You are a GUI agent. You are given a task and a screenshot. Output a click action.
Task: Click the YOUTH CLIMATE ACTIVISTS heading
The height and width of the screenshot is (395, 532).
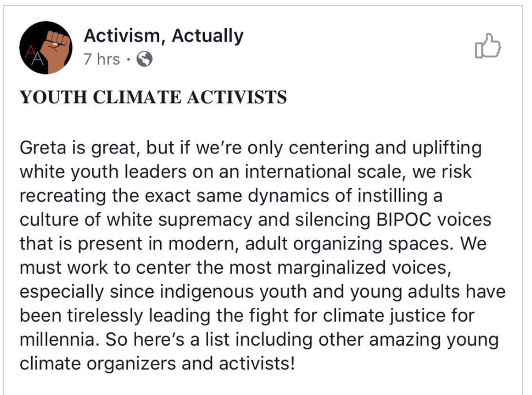click(x=154, y=97)
